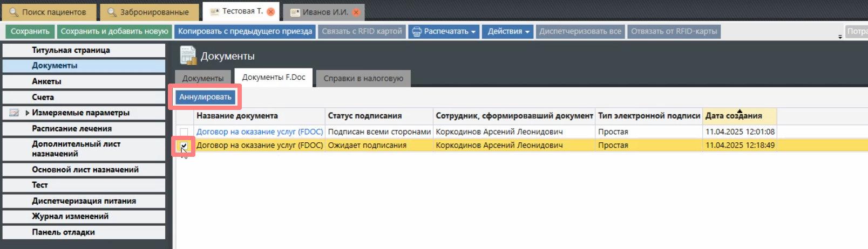Click the patient card icon on Иванов tab

click(x=295, y=12)
